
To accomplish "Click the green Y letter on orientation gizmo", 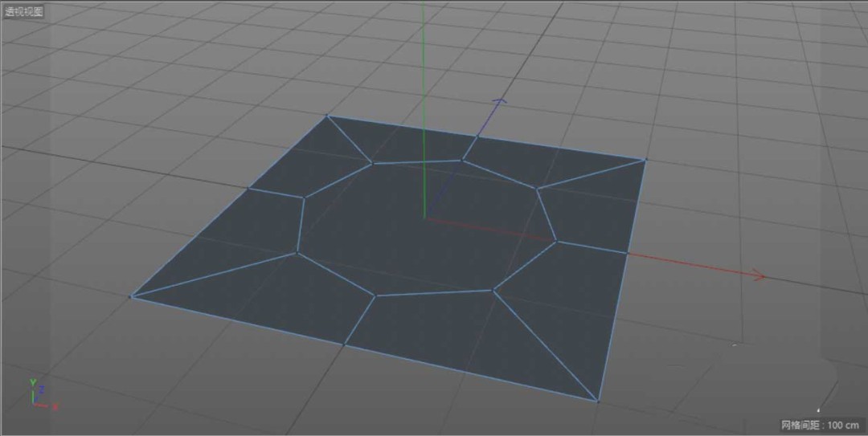I will (x=32, y=383).
